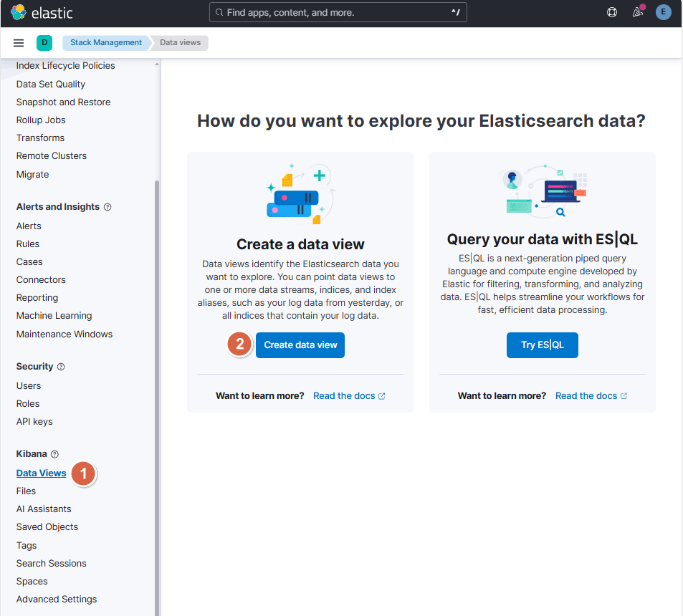Open Alerts in sidebar
The image size is (683, 616).
[x=29, y=226]
